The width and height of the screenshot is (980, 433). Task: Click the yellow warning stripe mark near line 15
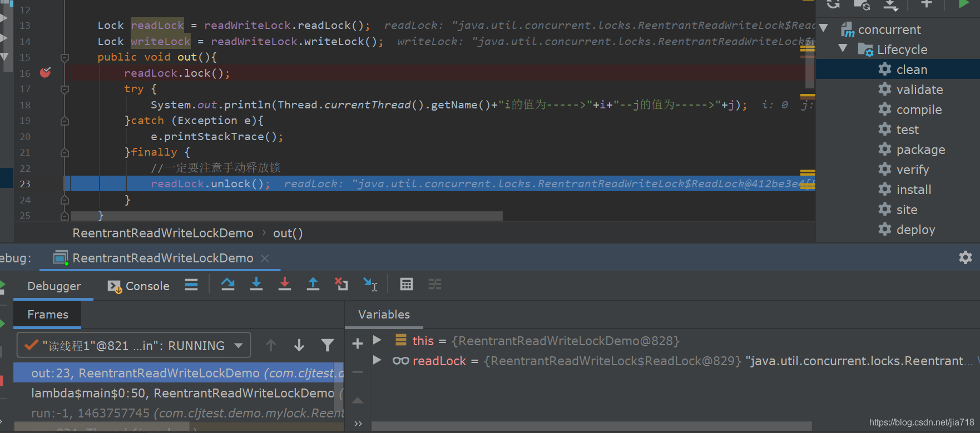coord(808,49)
